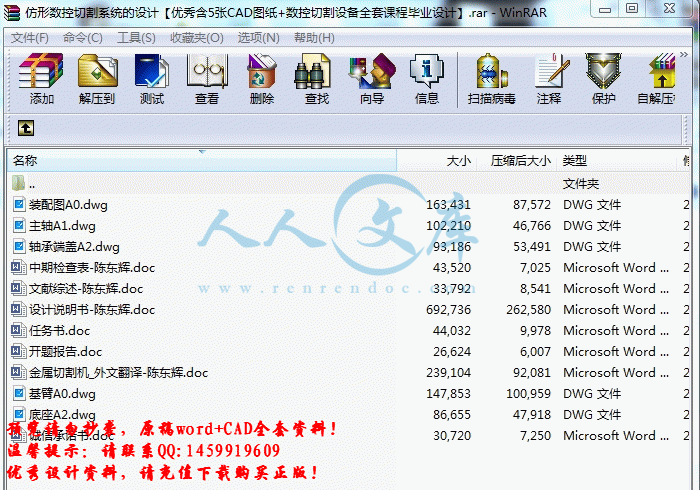Sort by Type (类型) column header
Viewport: 700px width, 490px height.
[x=617, y=161]
